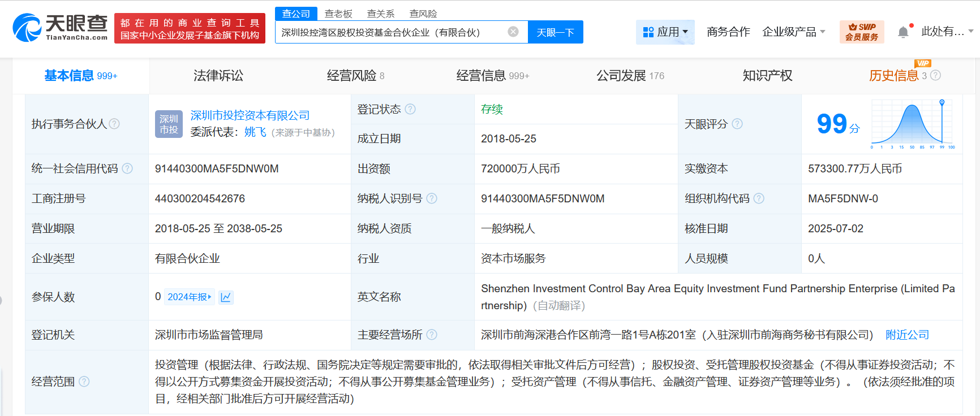Expand the 应用 dropdown menu
Viewport: 980px width, 416px height.
tap(665, 32)
